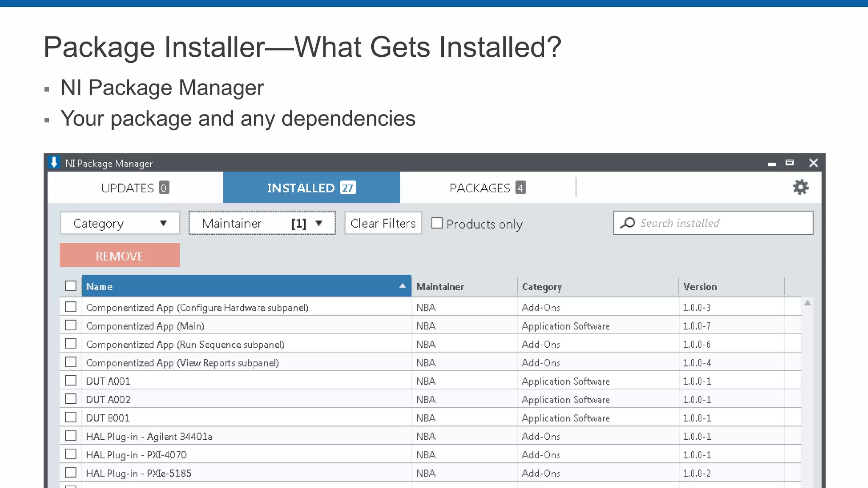
Task: Click the NI Package Manager download arrow icon
Action: pos(54,162)
